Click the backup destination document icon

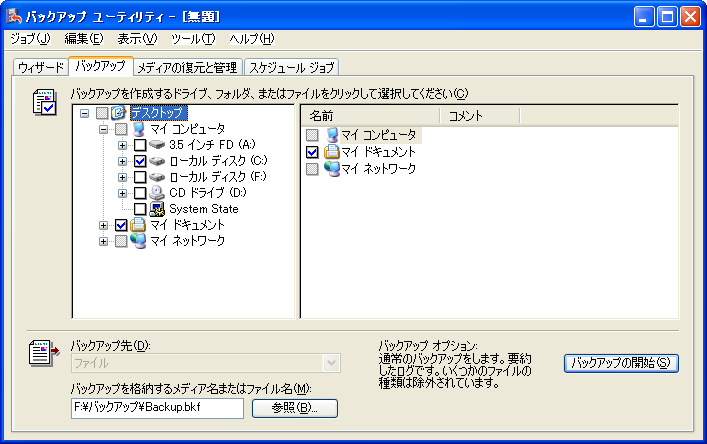[44, 353]
